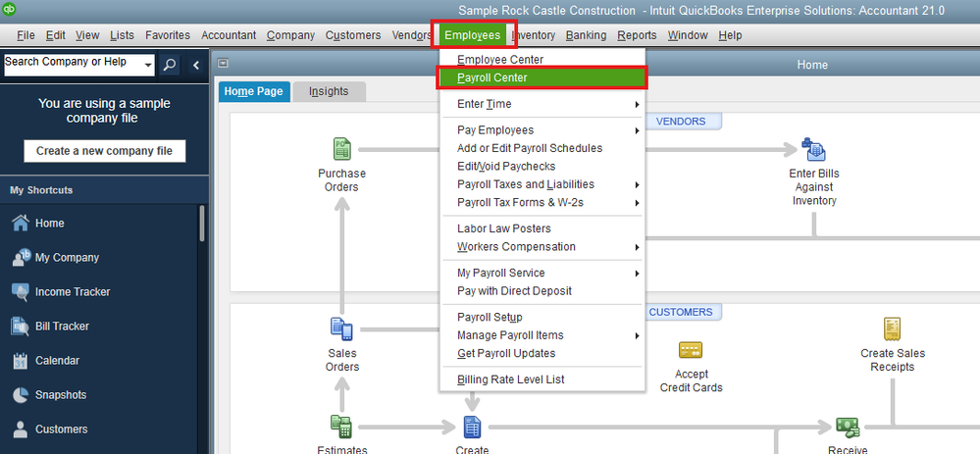Choose Edit/Void Paychecks
Viewport: 980px width, 454px height.
coord(542,167)
